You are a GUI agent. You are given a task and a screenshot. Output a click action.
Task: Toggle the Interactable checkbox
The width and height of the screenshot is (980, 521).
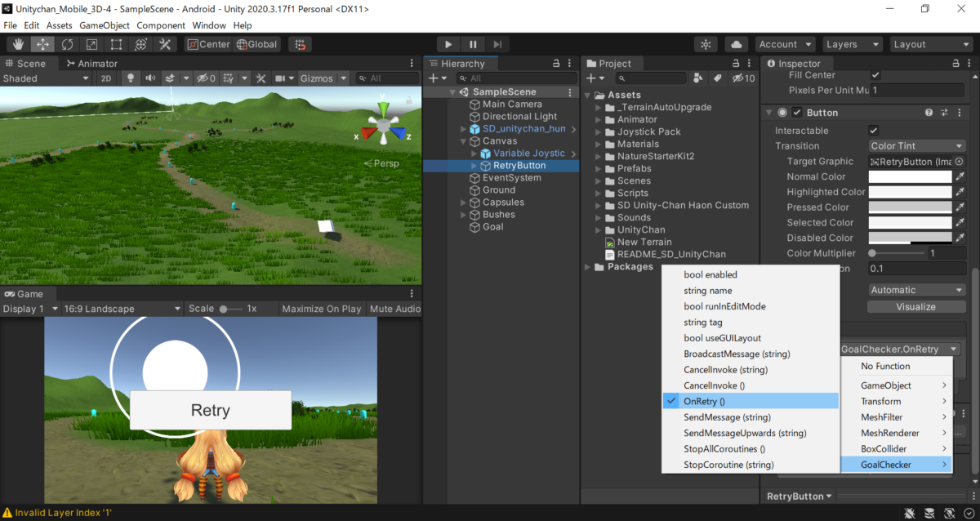click(x=874, y=131)
